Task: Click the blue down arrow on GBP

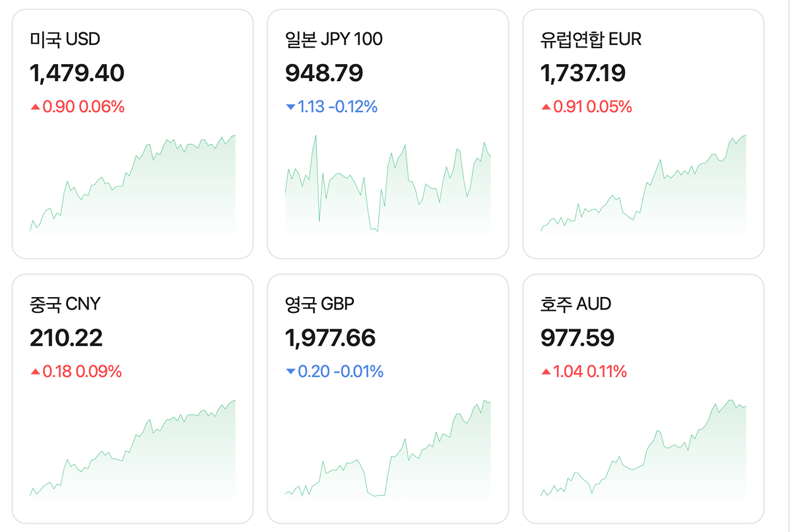Action: pyautogui.click(x=290, y=372)
